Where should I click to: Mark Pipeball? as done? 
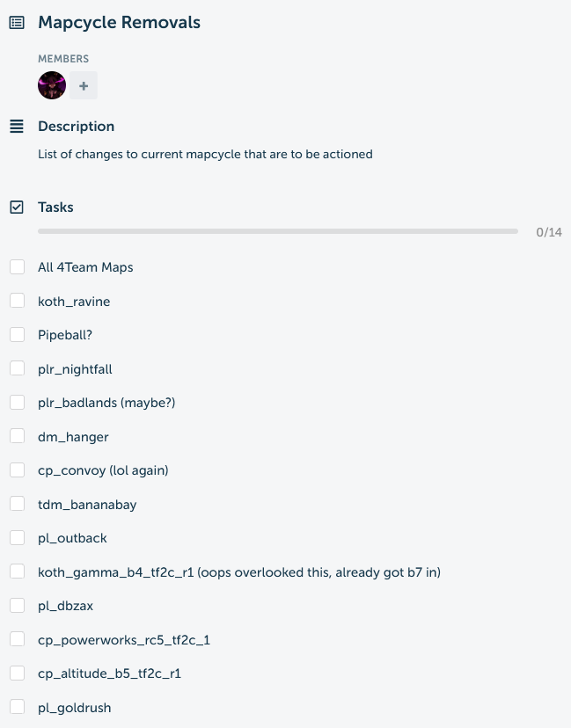tap(18, 335)
